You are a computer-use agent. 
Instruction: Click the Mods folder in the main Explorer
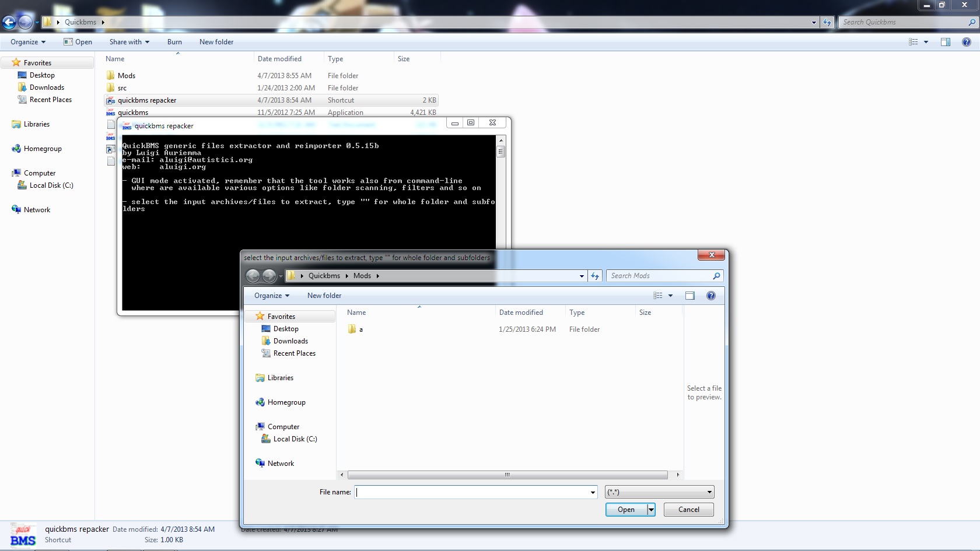click(x=127, y=76)
